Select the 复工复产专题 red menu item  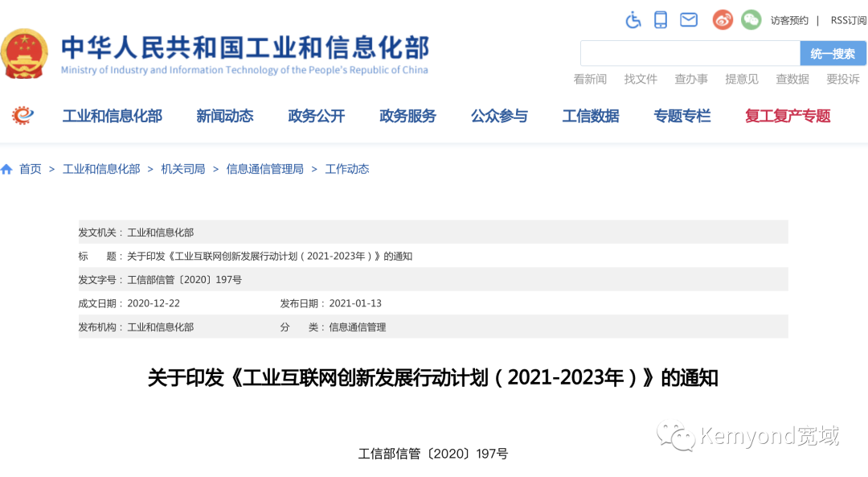[786, 116]
